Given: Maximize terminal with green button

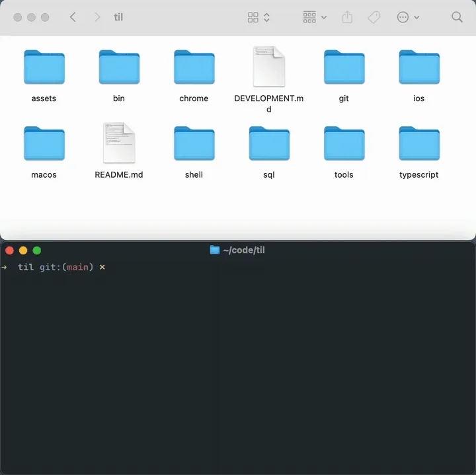Looking at the screenshot, I should pos(37,250).
